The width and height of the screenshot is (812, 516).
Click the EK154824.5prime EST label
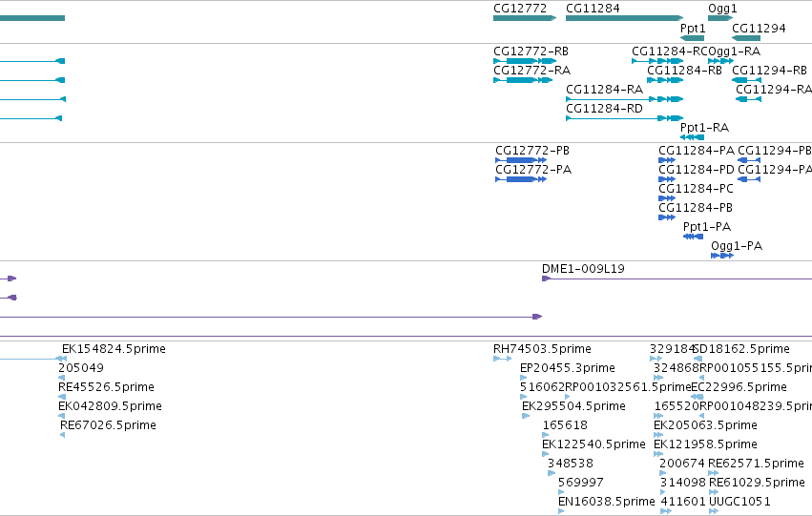114,349
